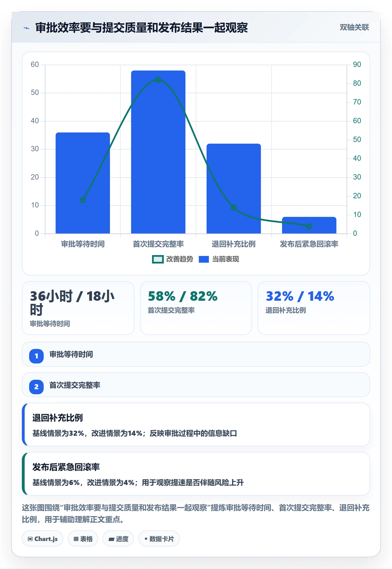Screen dimensions: 392x569
Task: Click the Chart.js tag
Action: click(x=43, y=539)
